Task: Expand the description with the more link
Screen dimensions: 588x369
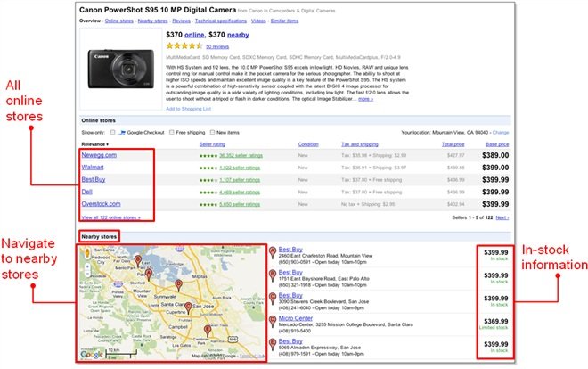Action: 365,99
